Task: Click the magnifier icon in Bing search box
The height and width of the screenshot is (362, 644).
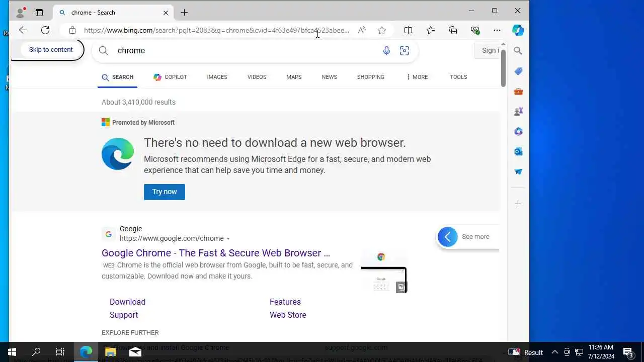Action: (x=104, y=51)
